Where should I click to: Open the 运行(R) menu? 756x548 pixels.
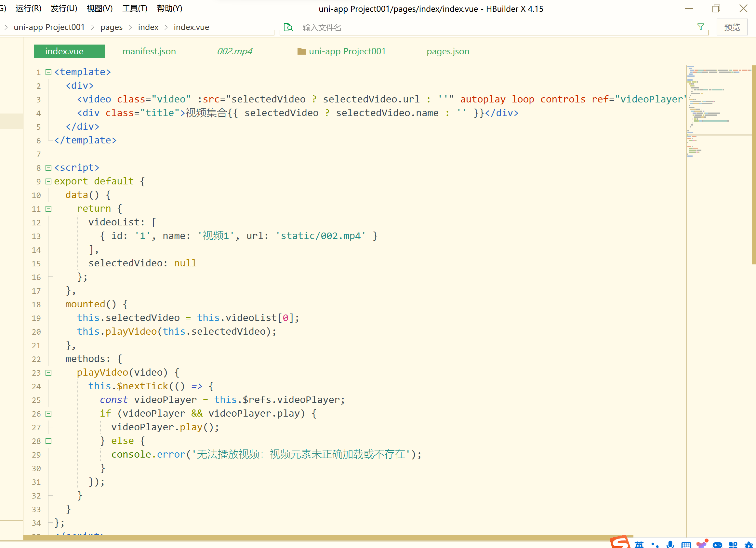[28, 8]
